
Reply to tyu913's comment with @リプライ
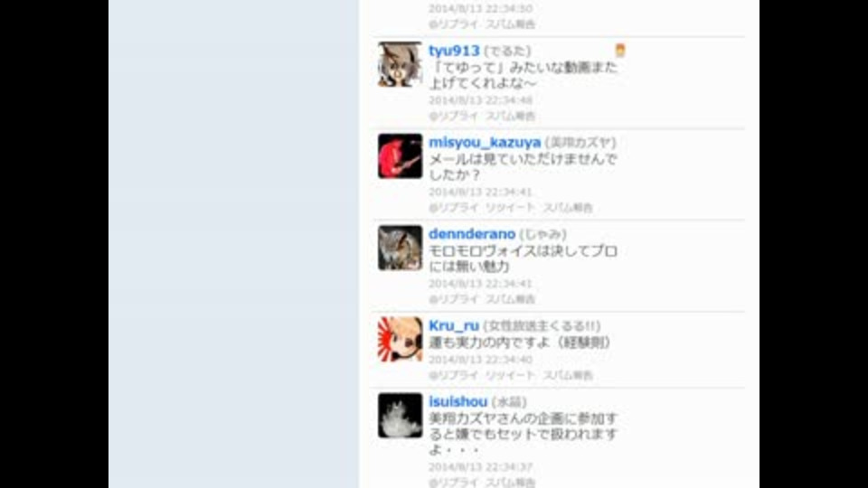(x=453, y=117)
